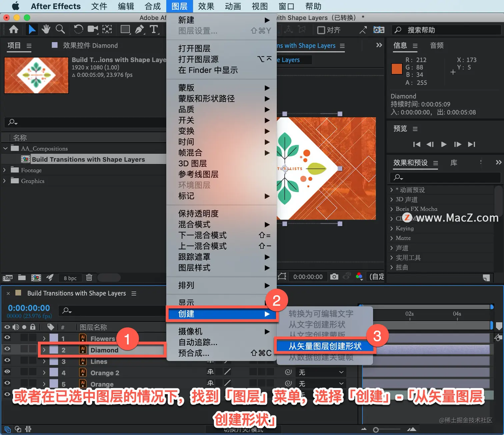
Task: Open the 信息 panel menu
Action: 415,46
